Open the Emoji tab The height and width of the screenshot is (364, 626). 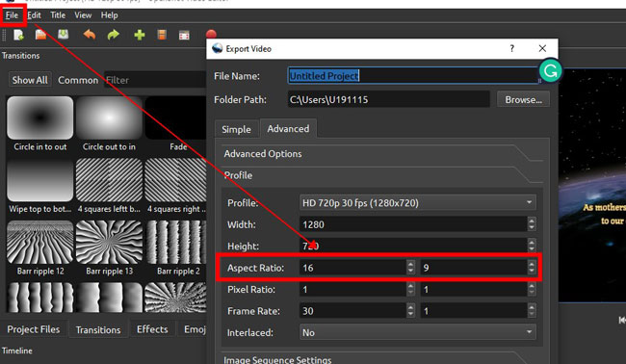[195, 329]
